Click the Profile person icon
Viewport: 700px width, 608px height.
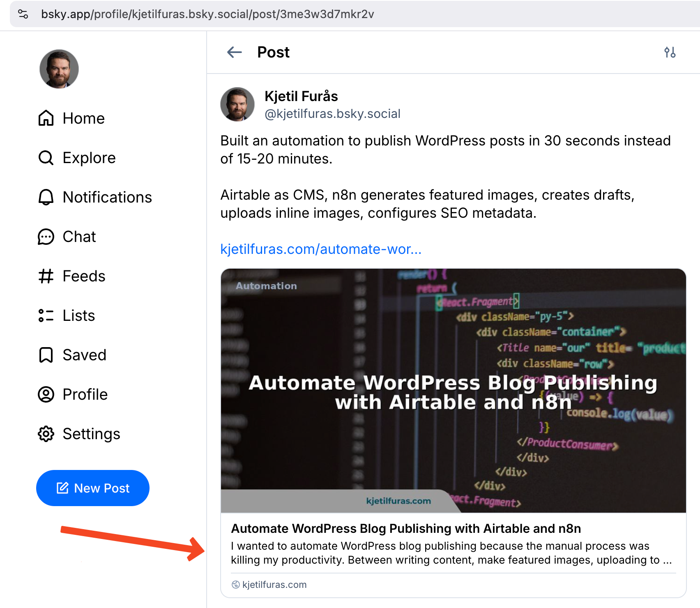pos(46,394)
